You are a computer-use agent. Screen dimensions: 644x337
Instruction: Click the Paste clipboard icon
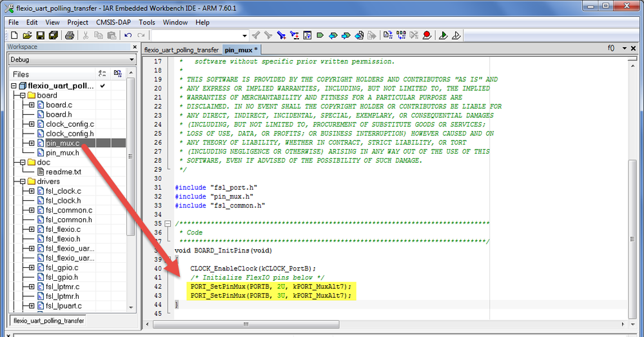tap(112, 36)
